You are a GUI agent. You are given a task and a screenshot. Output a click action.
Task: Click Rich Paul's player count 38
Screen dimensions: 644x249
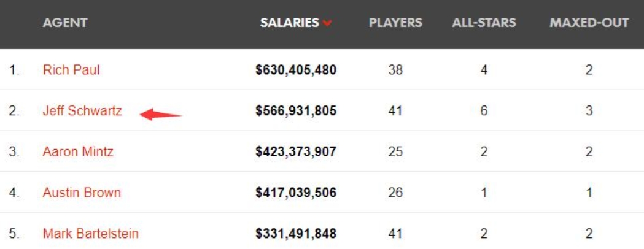395,70
